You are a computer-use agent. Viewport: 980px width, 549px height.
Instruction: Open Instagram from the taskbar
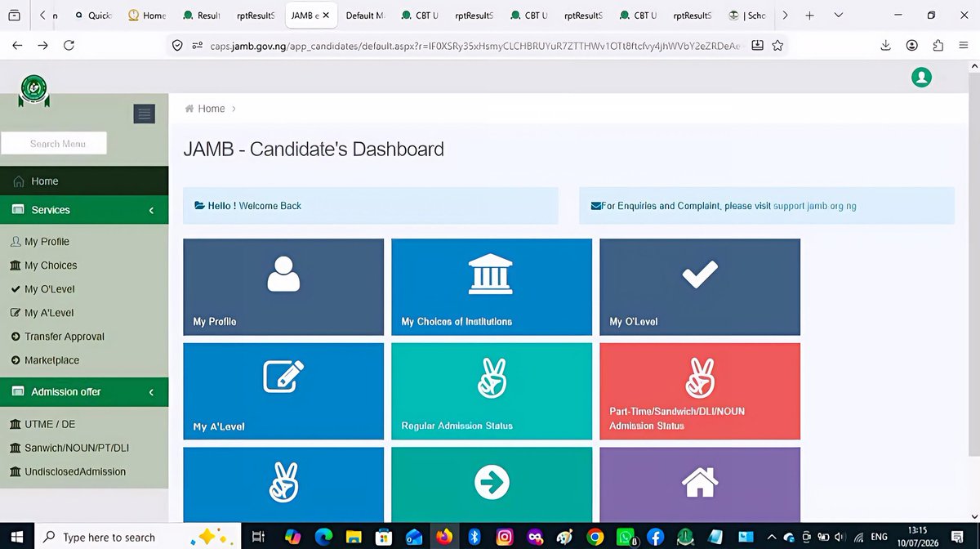505,537
